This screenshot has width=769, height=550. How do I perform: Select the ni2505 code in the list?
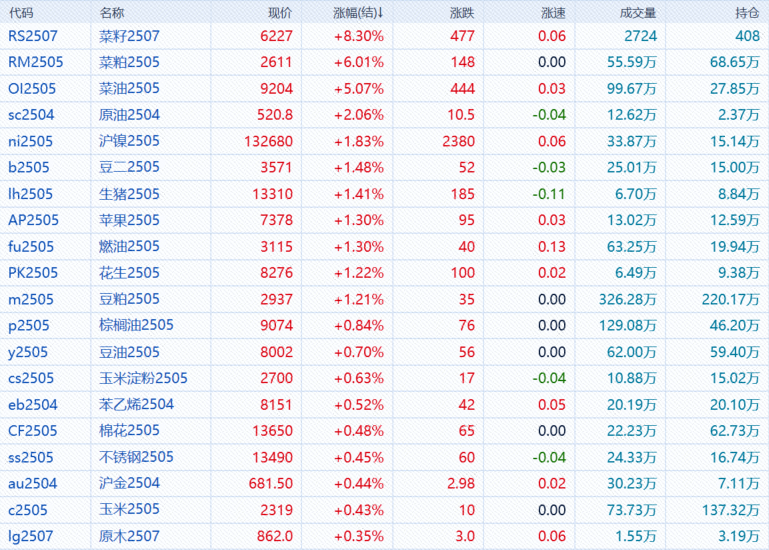tap(29, 141)
